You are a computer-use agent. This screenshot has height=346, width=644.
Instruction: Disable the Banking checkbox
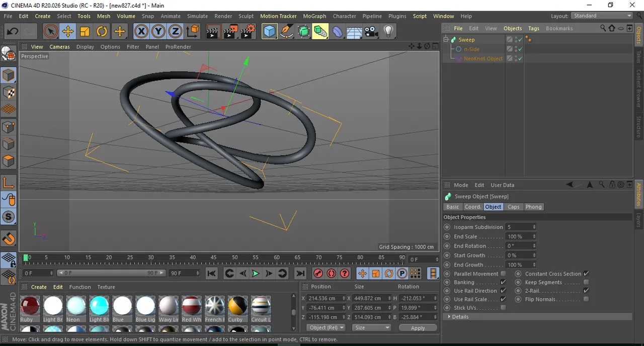coord(503,283)
